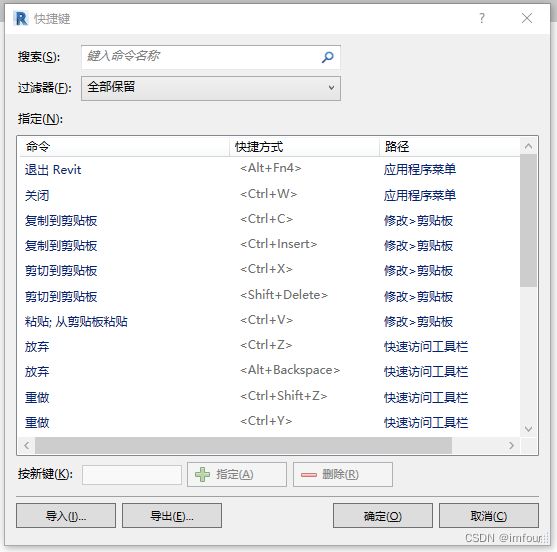557x552 pixels.
Task: Click the <Ctrl+W> shortcut cell
Action: 269,194
